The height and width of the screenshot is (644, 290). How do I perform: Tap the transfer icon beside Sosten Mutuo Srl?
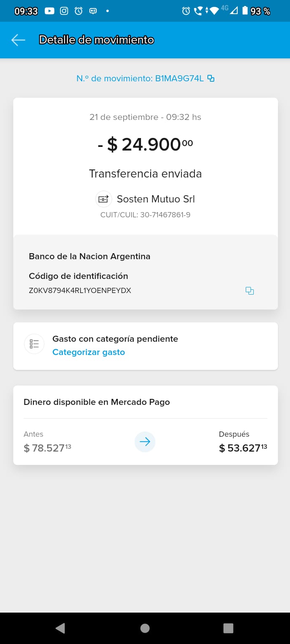point(104,199)
